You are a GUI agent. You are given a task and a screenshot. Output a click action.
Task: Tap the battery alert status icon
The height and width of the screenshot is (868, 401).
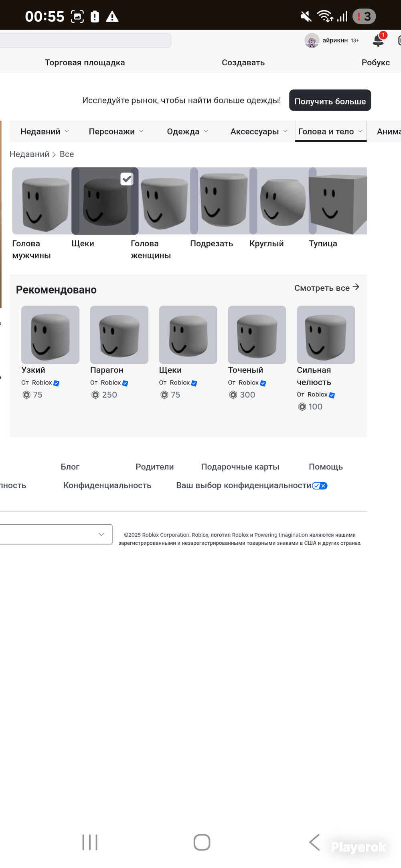[95, 16]
